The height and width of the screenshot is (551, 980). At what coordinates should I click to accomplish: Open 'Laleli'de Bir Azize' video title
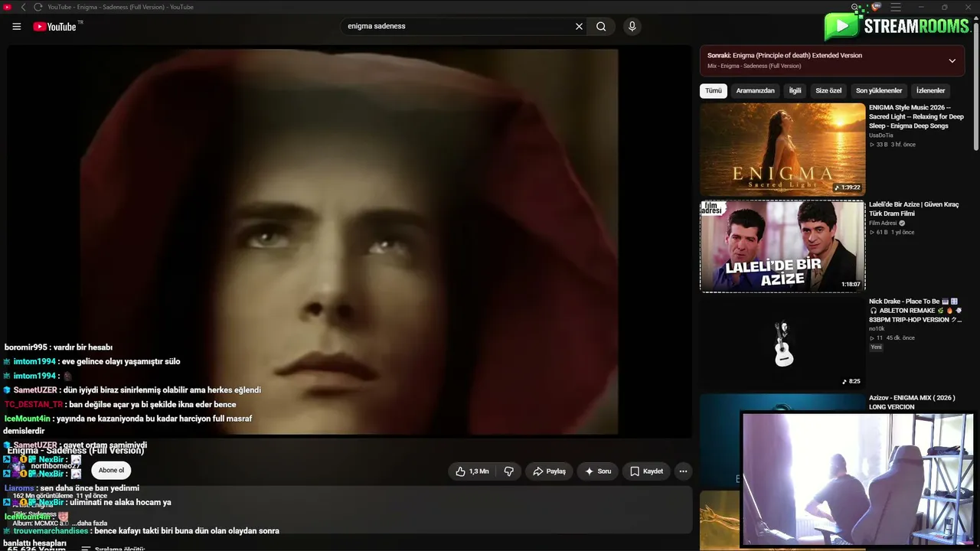point(913,209)
